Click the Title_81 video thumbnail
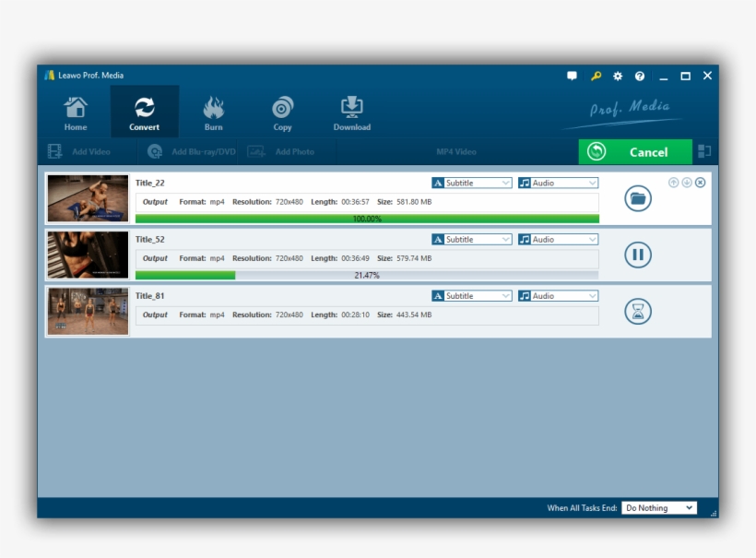 point(87,311)
